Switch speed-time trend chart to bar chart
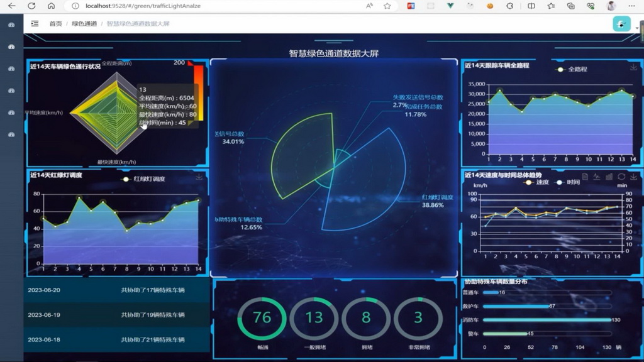Viewport: 644px width, 362px height. 609,177
